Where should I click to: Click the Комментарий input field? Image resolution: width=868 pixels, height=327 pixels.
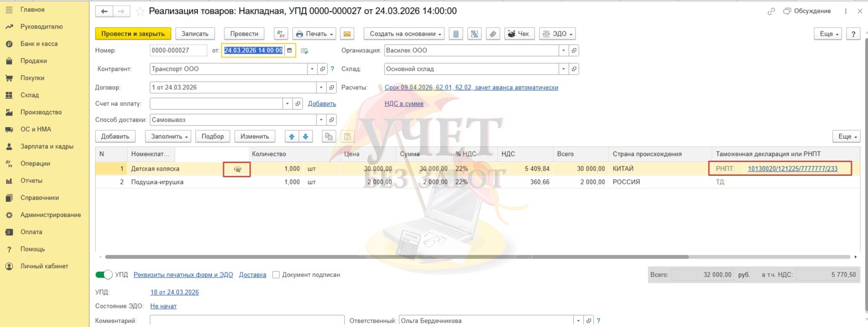pyautogui.click(x=247, y=321)
